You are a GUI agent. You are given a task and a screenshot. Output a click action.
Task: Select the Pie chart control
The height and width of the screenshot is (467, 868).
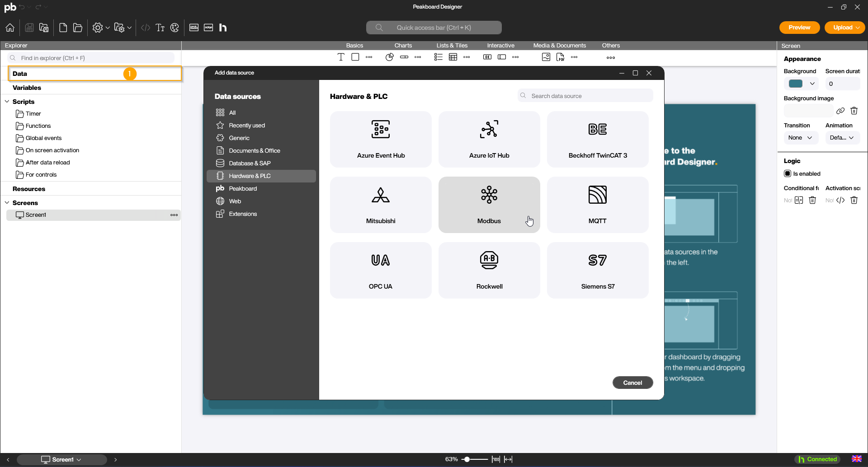pyautogui.click(x=390, y=57)
